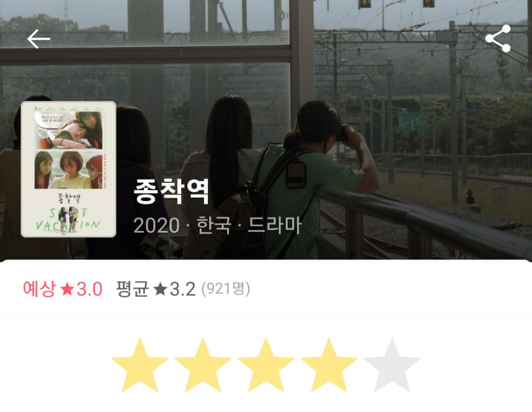532x412 pixels.
Task: Tap the fourth yellow rating star
Action: [329, 365]
